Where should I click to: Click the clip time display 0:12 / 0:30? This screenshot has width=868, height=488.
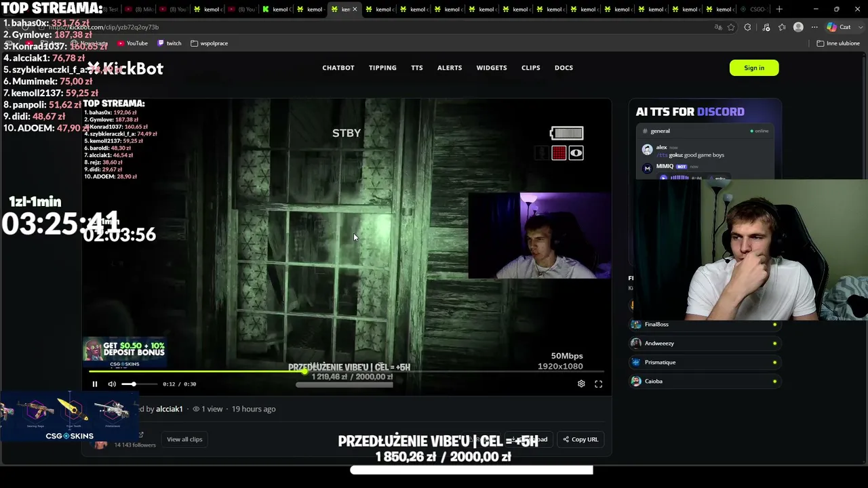click(x=179, y=384)
